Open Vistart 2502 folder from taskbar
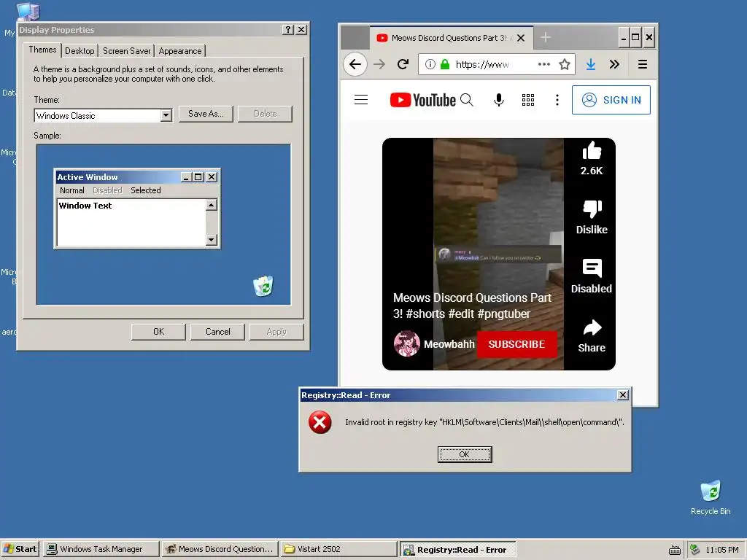This screenshot has height=560, width=747. (x=338, y=549)
